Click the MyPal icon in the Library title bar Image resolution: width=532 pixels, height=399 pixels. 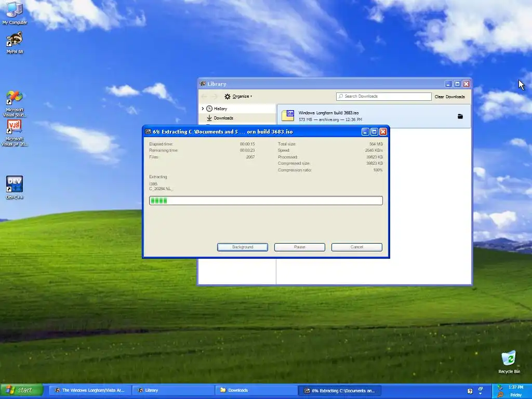pyautogui.click(x=203, y=84)
